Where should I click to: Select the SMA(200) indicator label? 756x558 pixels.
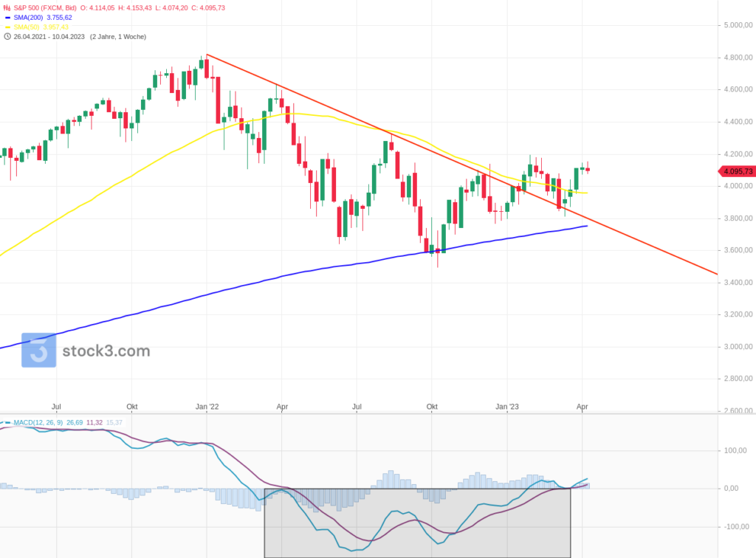point(29,18)
